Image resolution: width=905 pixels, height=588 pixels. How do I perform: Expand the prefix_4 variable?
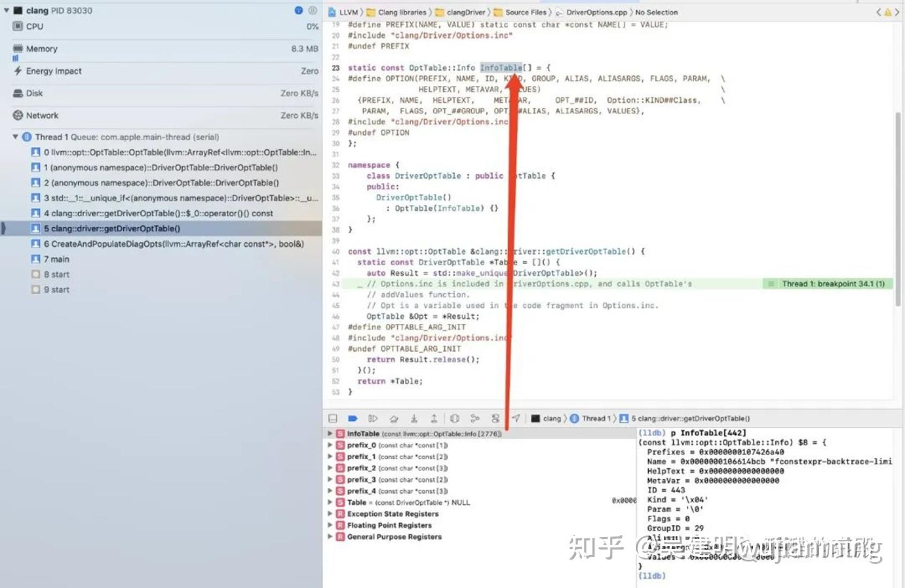click(330, 491)
